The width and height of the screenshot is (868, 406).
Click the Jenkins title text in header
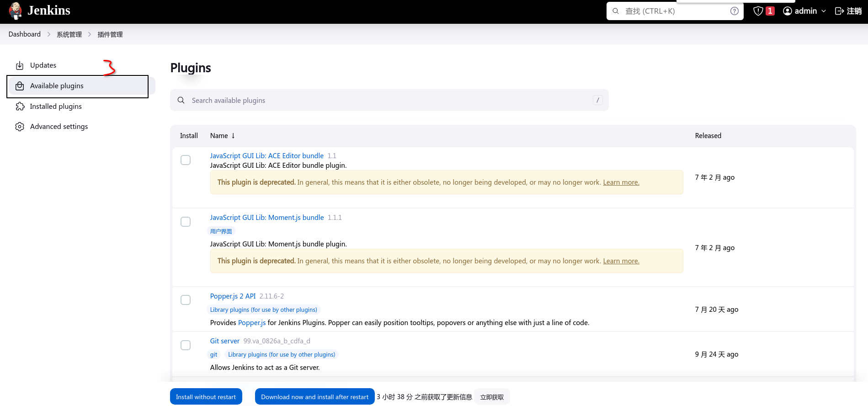coord(49,11)
